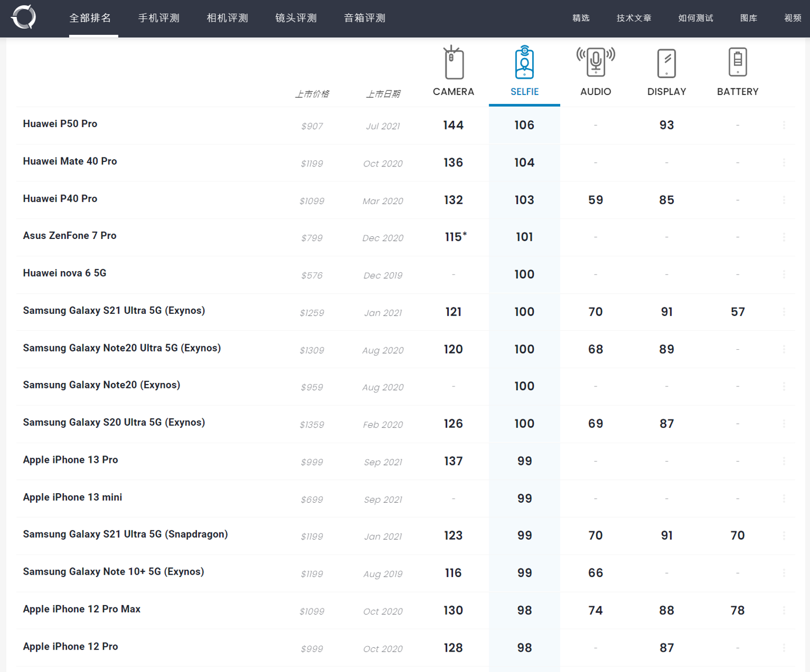Select the Selfie score icon
This screenshot has width=810, height=672.
[524, 63]
